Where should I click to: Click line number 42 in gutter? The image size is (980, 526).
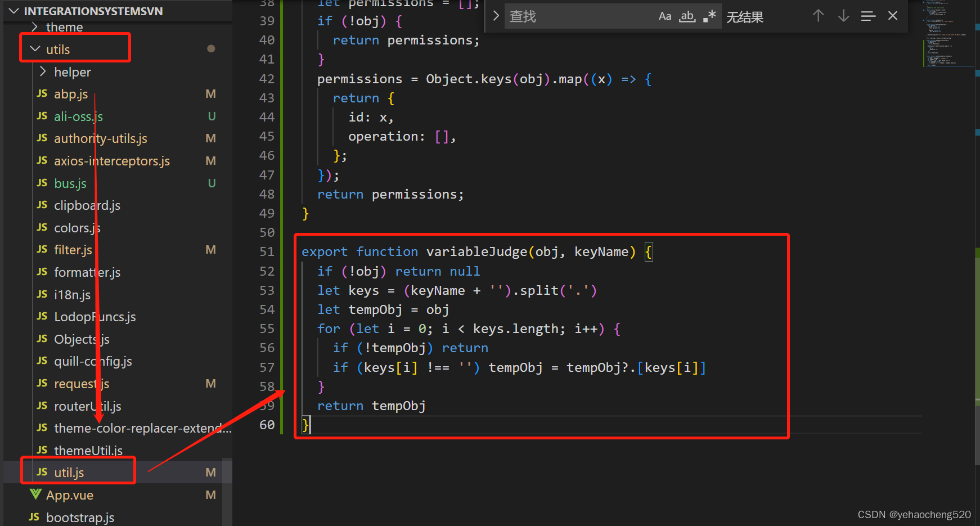[x=267, y=79]
